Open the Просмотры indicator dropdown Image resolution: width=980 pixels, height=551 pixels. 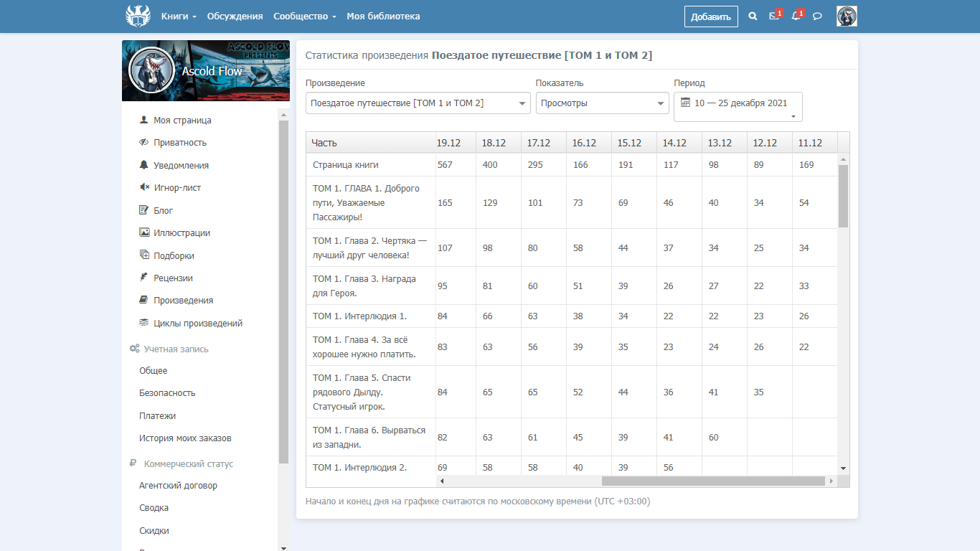click(602, 103)
